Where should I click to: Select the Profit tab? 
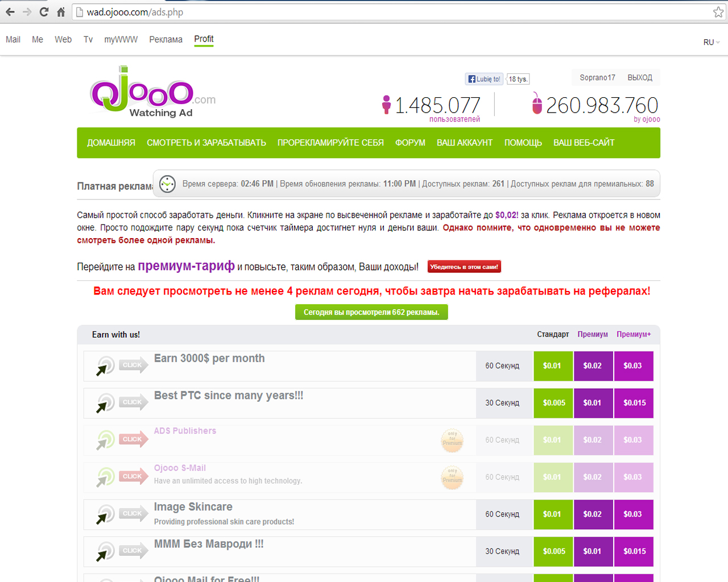point(204,39)
